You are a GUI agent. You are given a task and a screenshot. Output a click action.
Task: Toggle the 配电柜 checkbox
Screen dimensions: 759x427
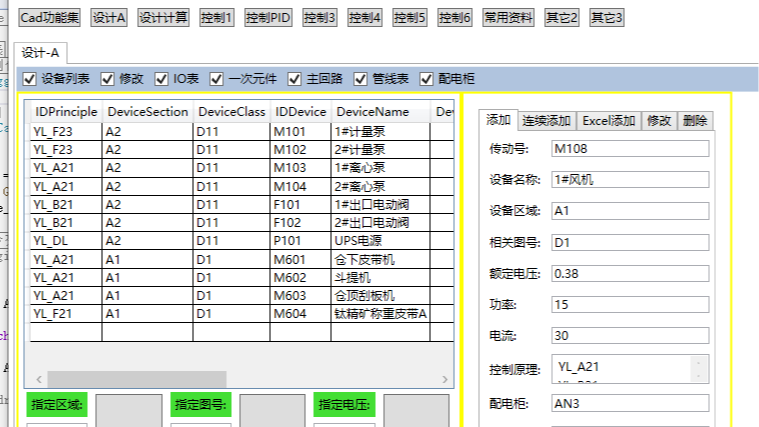(x=426, y=79)
